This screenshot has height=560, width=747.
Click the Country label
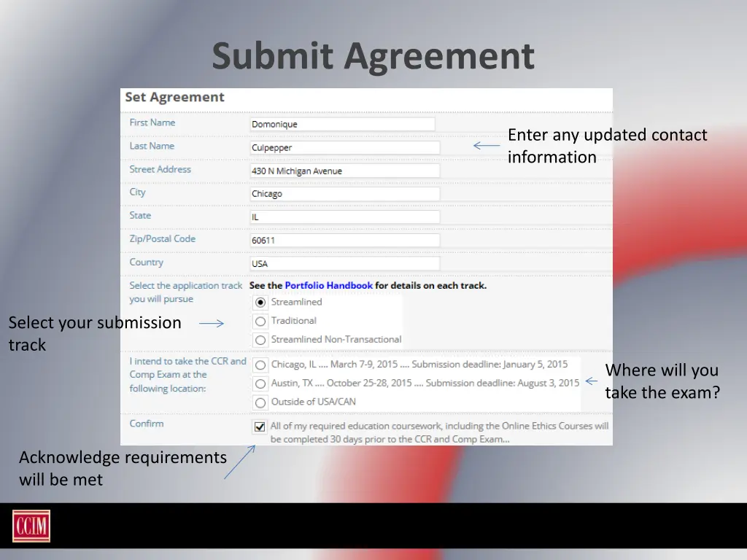coord(146,262)
